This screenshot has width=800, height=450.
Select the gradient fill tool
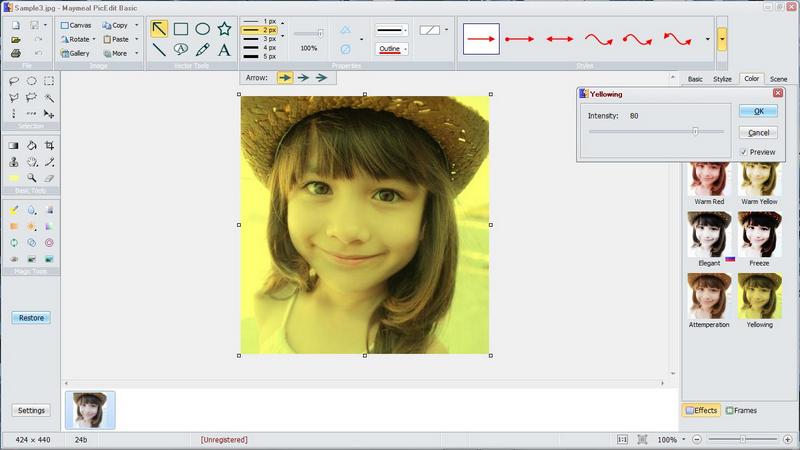(14, 146)
